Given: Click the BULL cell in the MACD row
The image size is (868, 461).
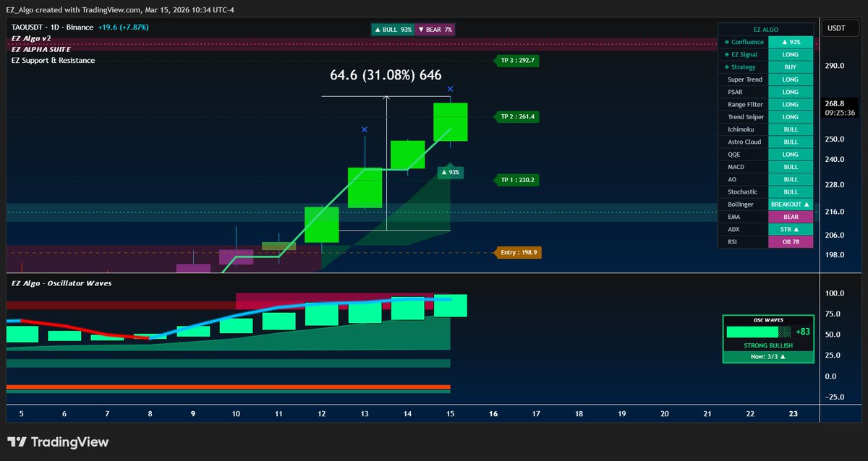Looking at the screenshot, I should point(791,167).
